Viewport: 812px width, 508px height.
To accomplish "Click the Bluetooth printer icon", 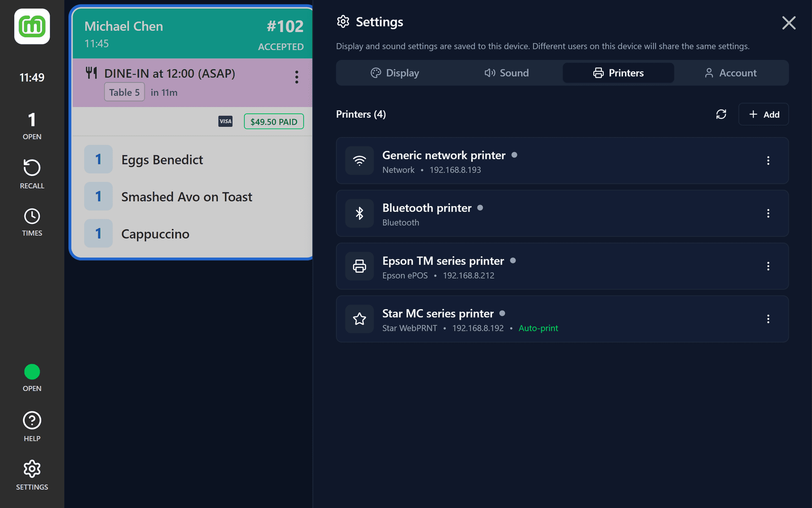I will [x=359, y=213].
